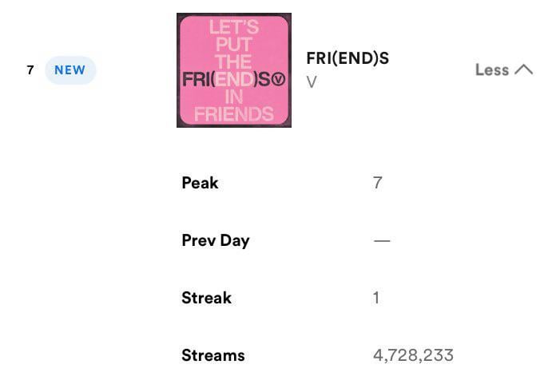Viewport: 560px width, 392px height.
Task: Click the FRI(END)S song title
Action: tap(348, 58)
